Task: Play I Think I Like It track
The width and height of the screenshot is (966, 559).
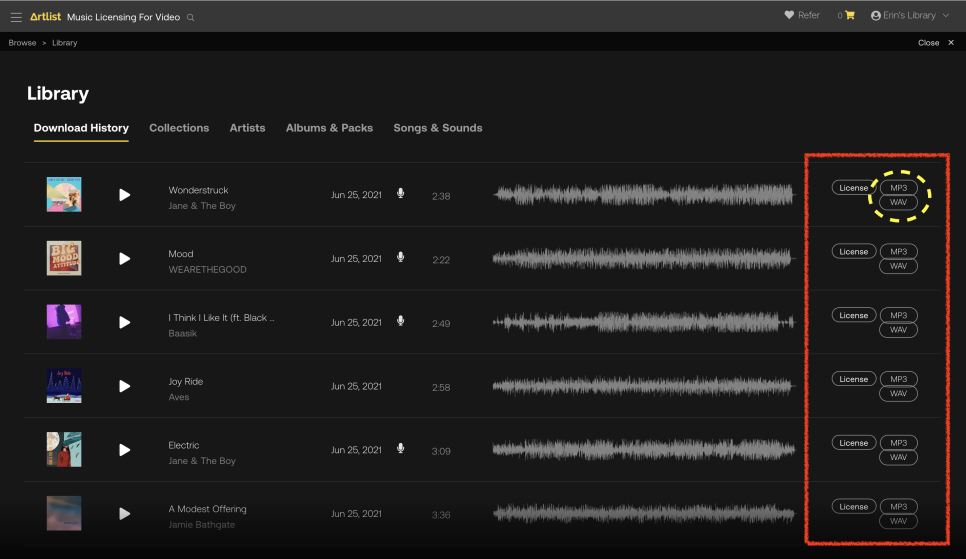Action: [124, 322]
